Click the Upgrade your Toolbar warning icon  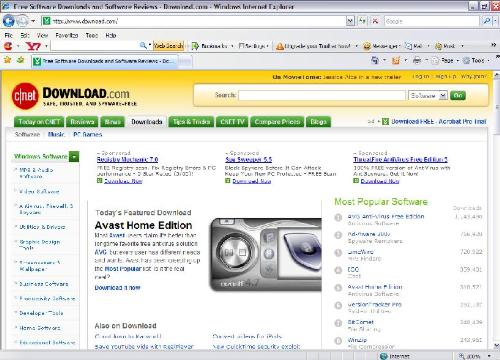[x=280, y=46]
